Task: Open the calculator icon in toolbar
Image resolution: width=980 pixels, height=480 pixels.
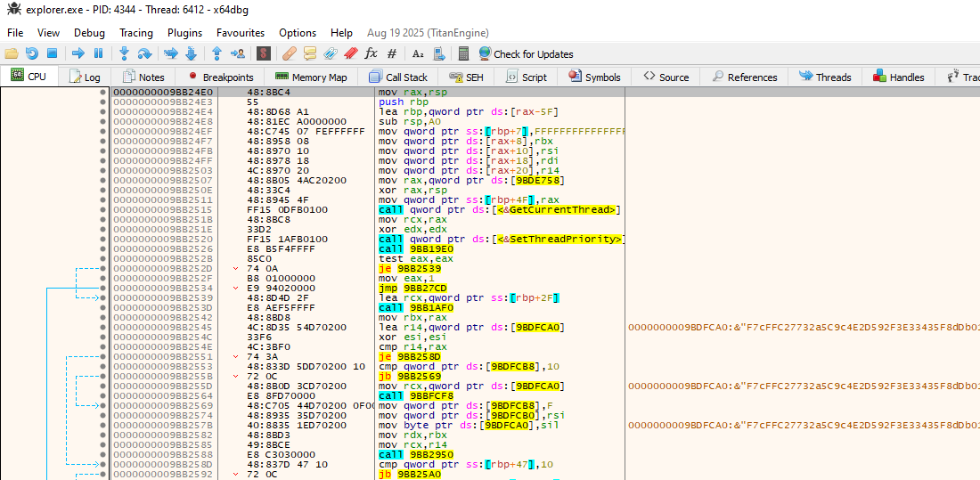Action: (x=463, y=53)
